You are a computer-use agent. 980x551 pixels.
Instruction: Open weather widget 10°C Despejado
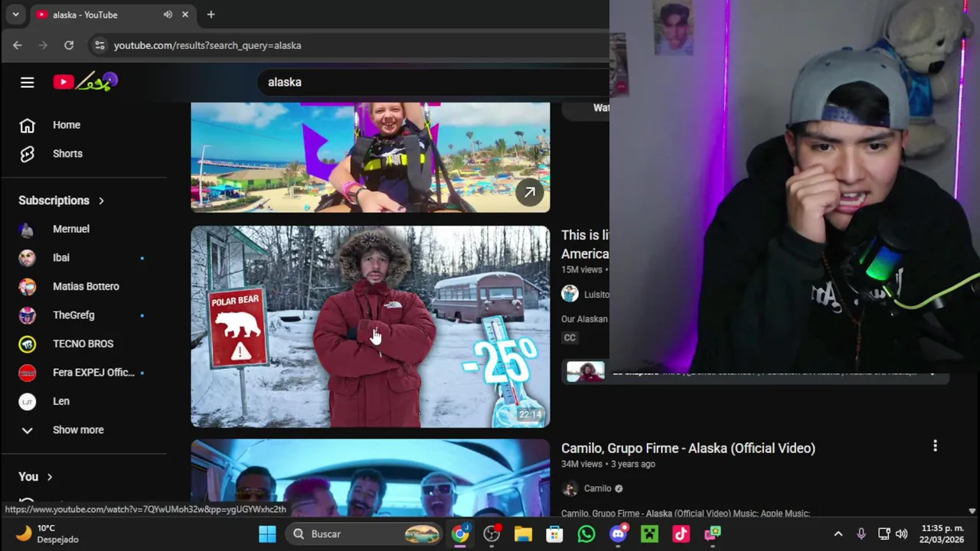(x=46, y=533)
